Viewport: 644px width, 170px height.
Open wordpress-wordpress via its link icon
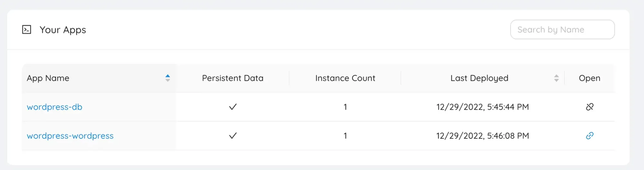pyautogui.click(x=590, y=136)
